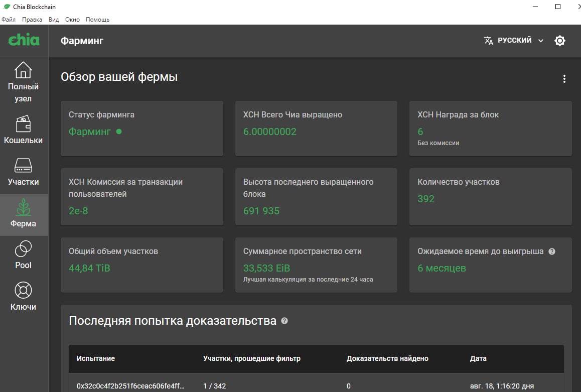Screen dimensions: 581x392
Task: Click the авг. 18, 1:16:20 date cell
Action: pyautogui.click(x=502, y=386)
